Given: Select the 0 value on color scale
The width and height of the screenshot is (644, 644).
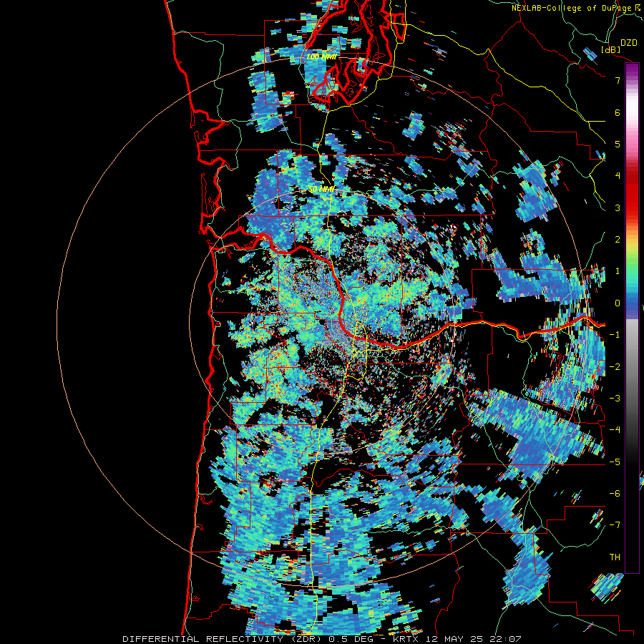Looking at the screenshot, I should (618, 303).
